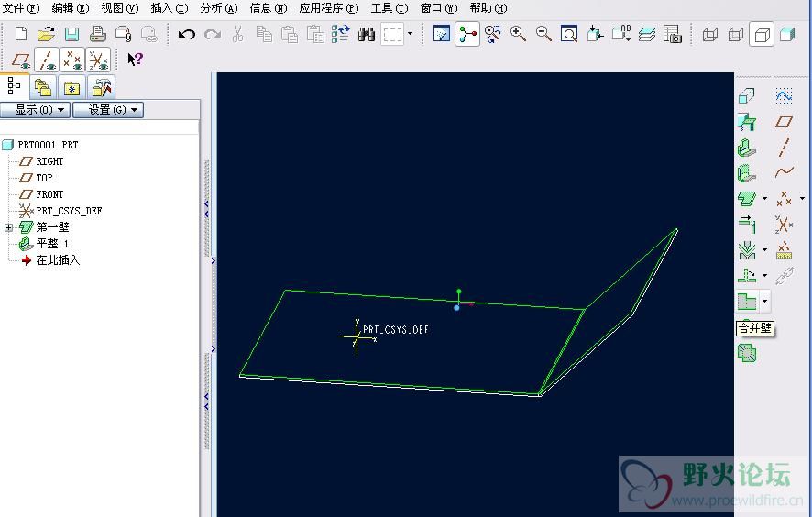Create a datum axis from the right toolbar
This screenshot has height=517, width=812.
pos(784,148)
